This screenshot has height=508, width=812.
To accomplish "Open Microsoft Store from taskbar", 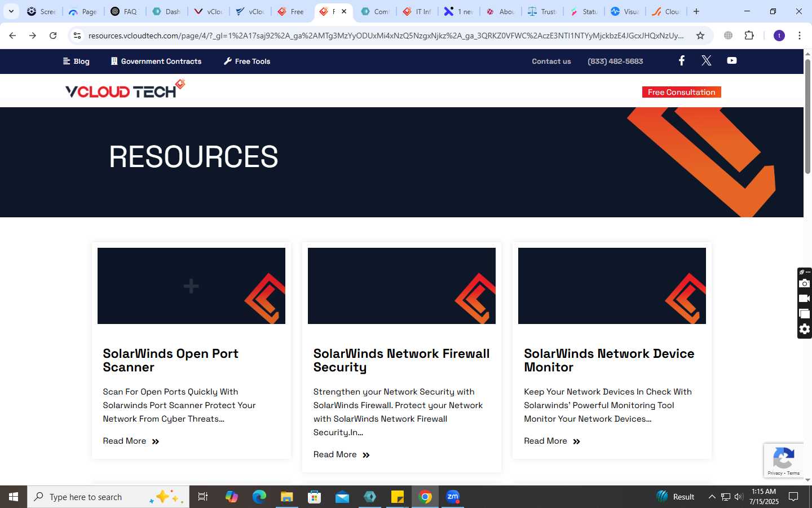I will [x=315, y=497].
